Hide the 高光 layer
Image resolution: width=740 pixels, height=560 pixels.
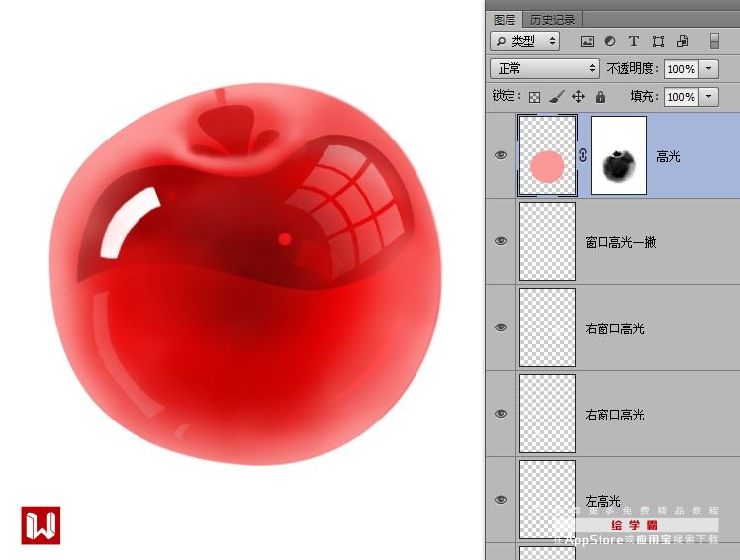click(x=501, y=155)
